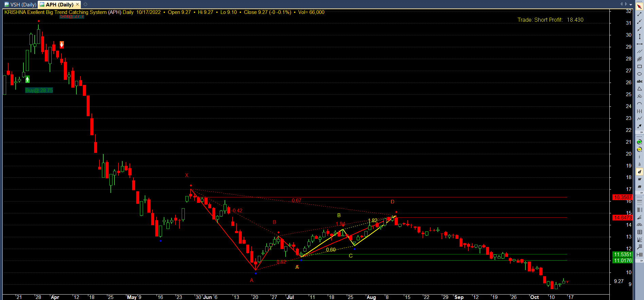The height and width of the screenshot is (300, 644).
Task: Select the cycles tool
Action: [x=640, y=111]
